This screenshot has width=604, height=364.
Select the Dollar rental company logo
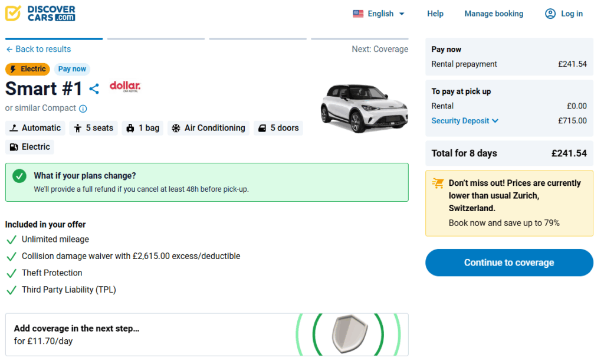(124, 86)
